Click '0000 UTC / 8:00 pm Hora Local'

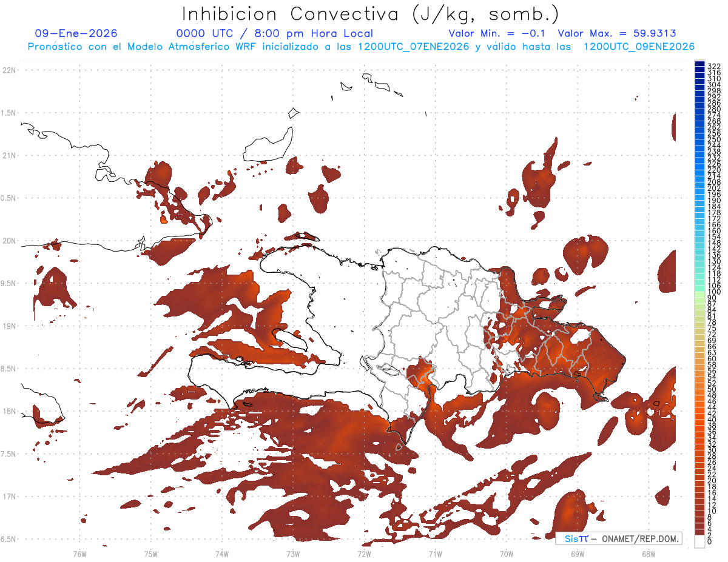click(x=274, y=33)
